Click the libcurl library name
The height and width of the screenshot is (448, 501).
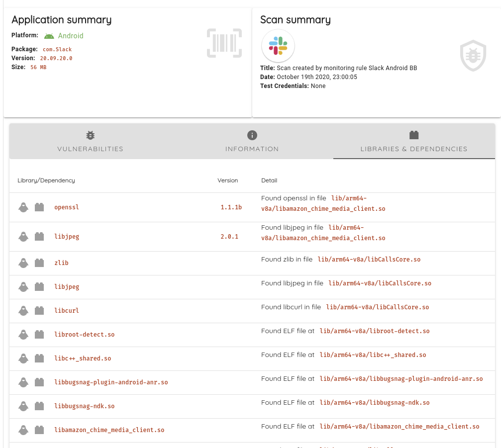(67, 310)
